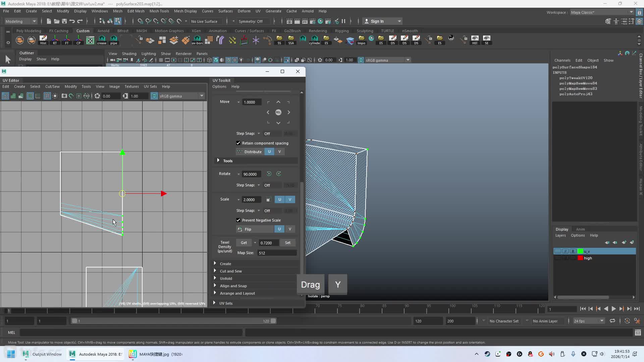Toggle visibility of the high layer
The image size is (644, 362).
tap(557, 258)
